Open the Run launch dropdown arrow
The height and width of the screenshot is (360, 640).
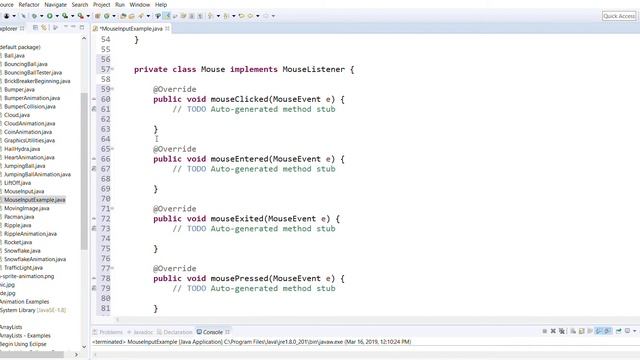tap(57, 16)
